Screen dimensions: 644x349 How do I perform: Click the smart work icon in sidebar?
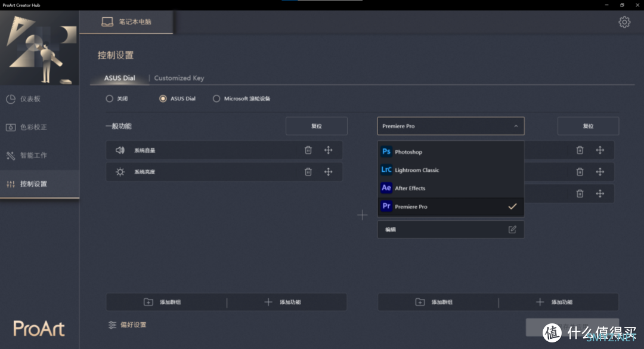[x=11, y=155]
